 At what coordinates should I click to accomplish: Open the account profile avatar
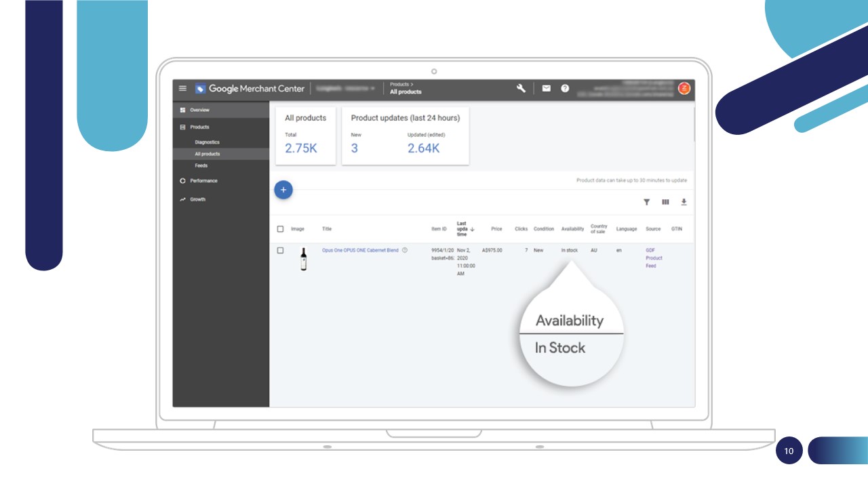684,88
